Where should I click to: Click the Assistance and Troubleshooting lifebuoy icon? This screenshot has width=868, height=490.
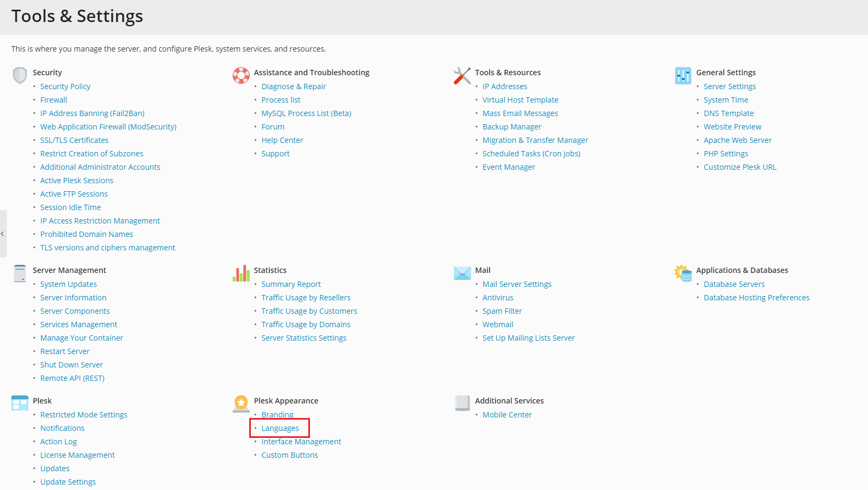[x=241, y=75]
